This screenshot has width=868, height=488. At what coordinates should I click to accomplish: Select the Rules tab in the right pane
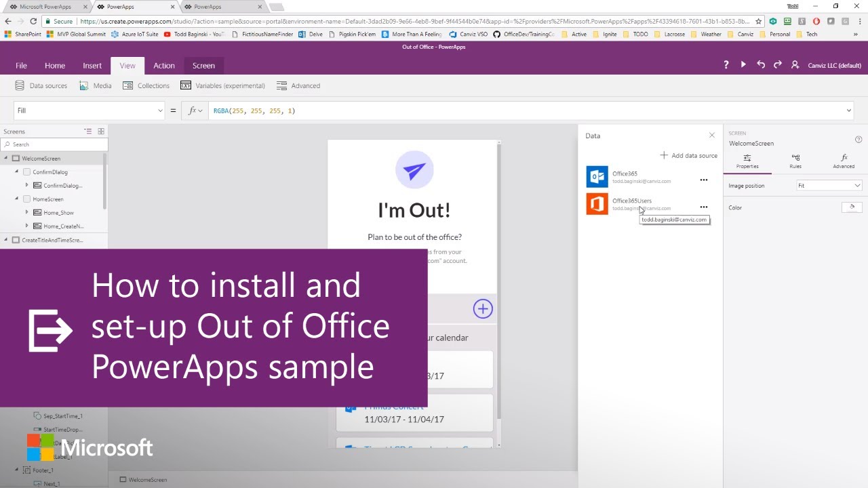[795, 161]
